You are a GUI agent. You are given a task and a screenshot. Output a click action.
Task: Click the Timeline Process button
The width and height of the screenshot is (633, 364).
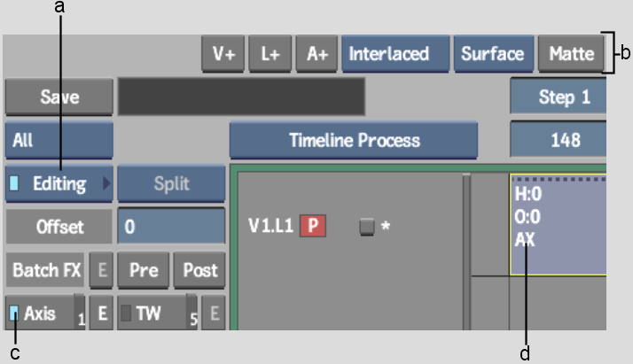(x=354, y=140)
